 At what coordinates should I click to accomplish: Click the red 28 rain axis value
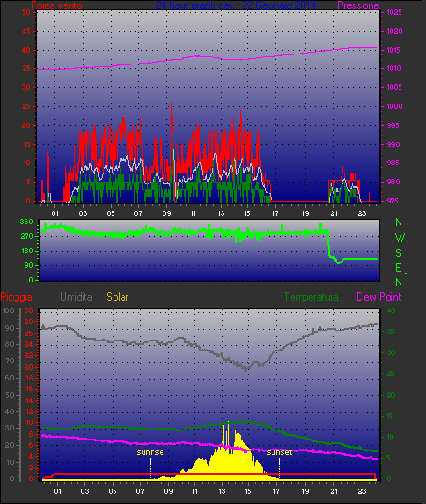point(29,321)
